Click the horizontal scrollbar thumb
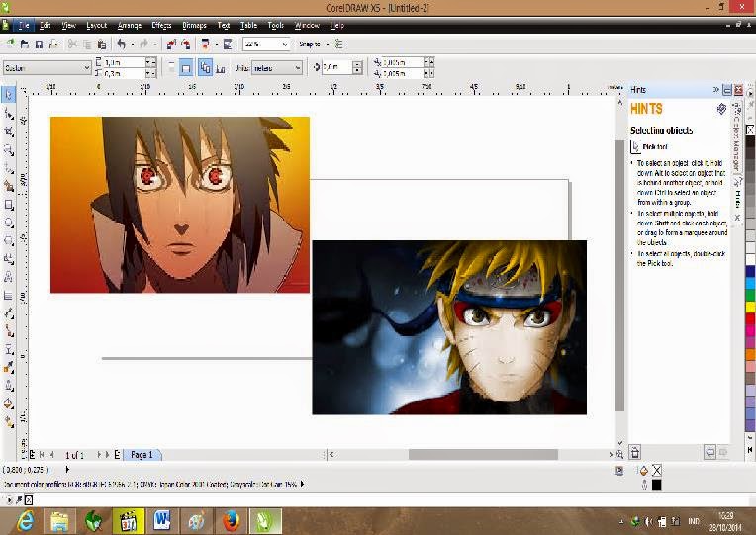 tap(483, 454)
